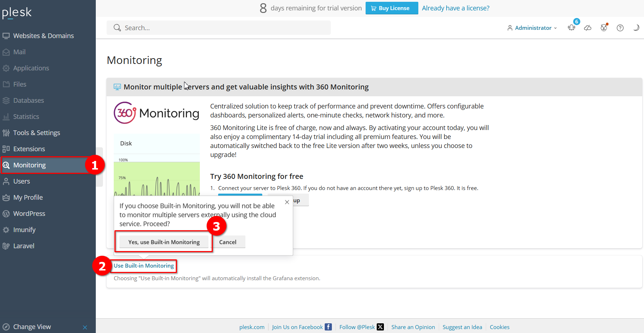644x333 pixels.
Task: Open notifications bell with badge 6
Action: pyautogui.click(x=572, y=27)
